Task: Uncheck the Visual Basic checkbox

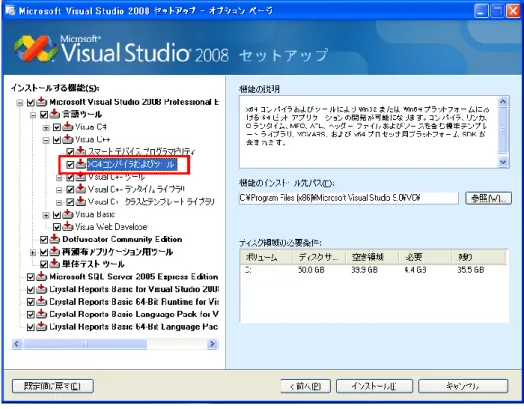Action: point(57,215)
